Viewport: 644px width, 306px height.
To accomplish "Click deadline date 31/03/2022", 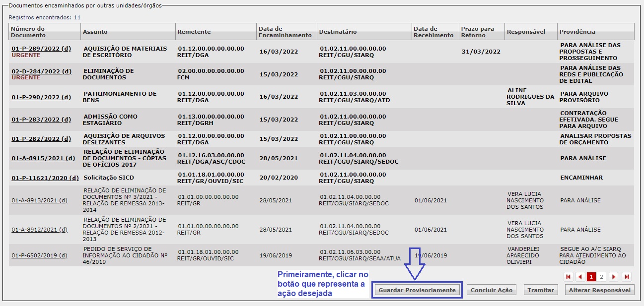I will click(x=481, y=52).
